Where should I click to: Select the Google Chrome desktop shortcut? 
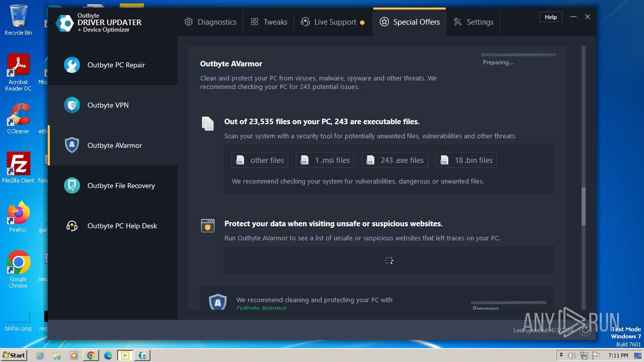point(18,269)
